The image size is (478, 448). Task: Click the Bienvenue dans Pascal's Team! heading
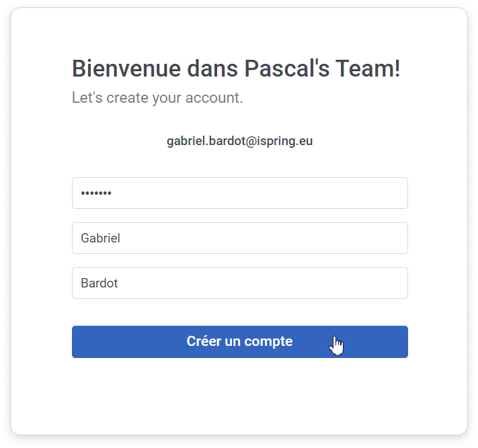click(x=236, y=69)
